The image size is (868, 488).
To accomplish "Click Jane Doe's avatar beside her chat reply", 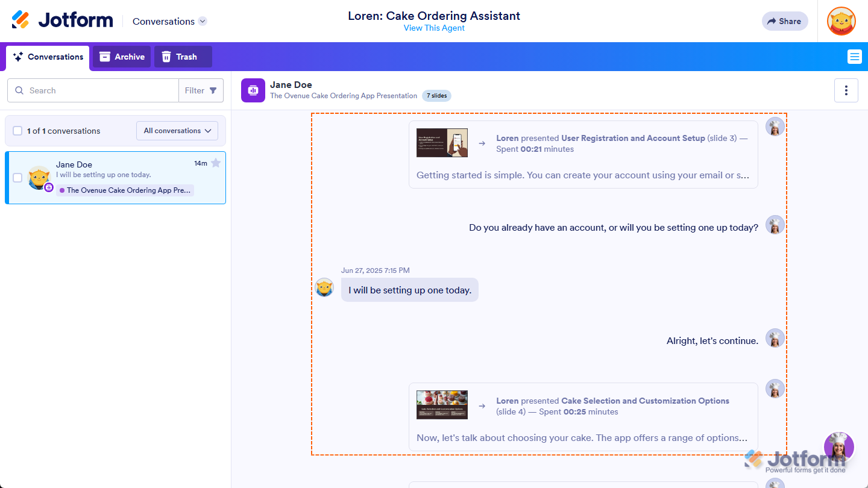I will (324, 287).
